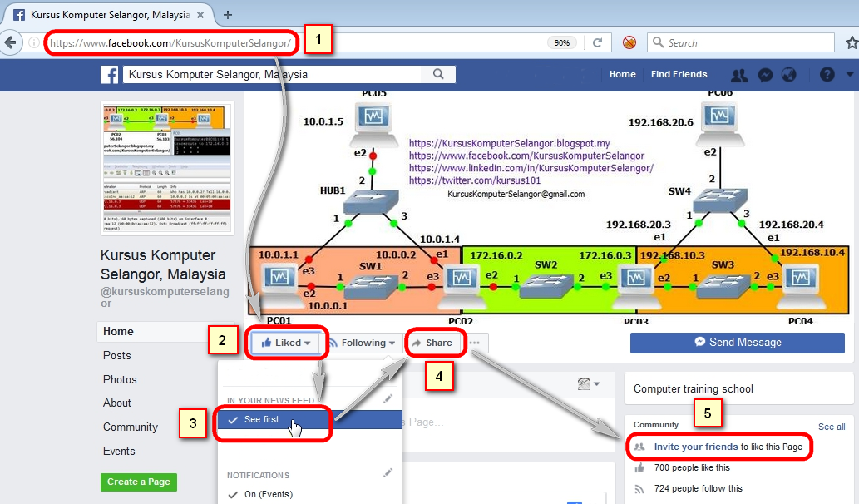Click the network diagram cover photo

pos(548,208)
